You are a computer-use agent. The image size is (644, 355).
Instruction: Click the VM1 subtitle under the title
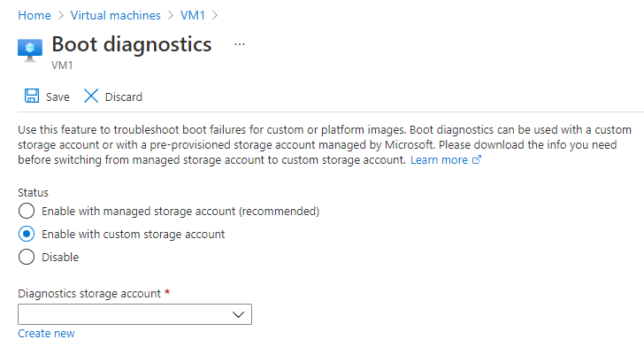pos(63,66)
